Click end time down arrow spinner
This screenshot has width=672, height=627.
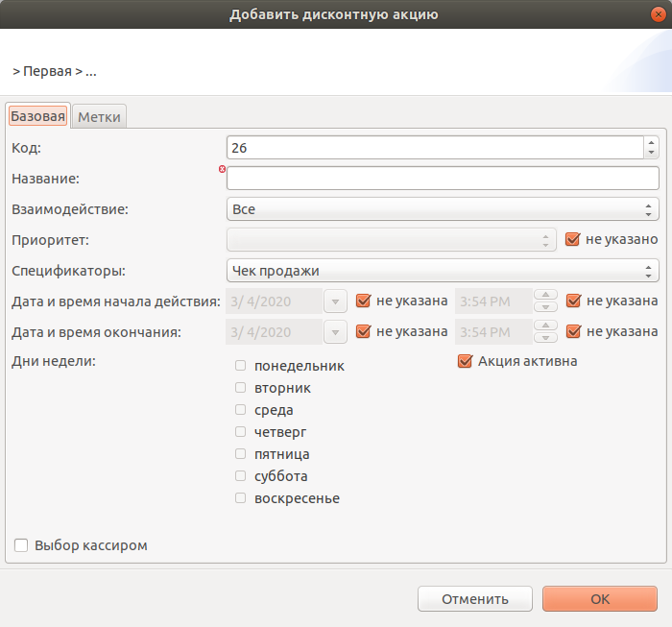(545, 338)
